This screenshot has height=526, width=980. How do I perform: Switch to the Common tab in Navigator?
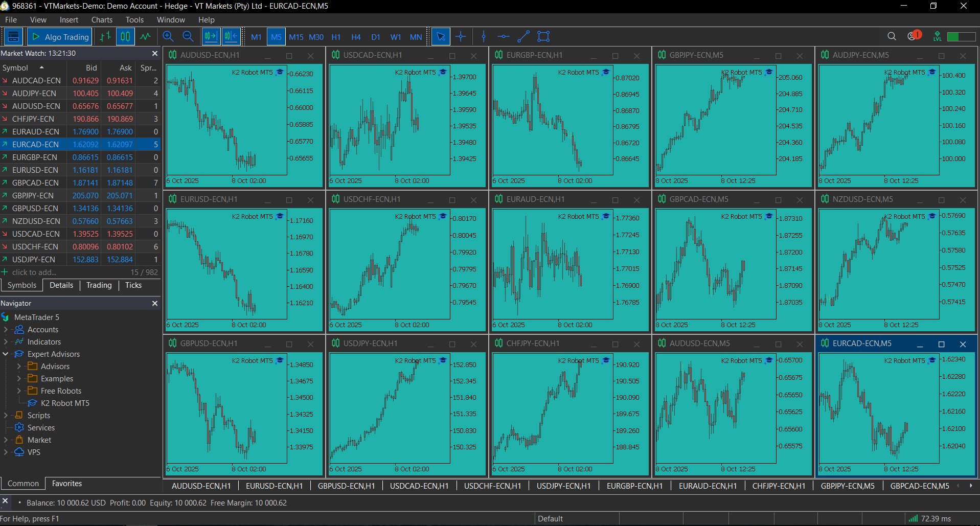point(23,484)
